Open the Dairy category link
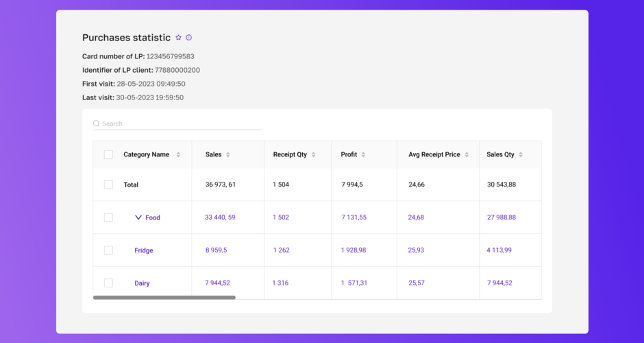Screen dimensions: 644x343 coord(142,283)
